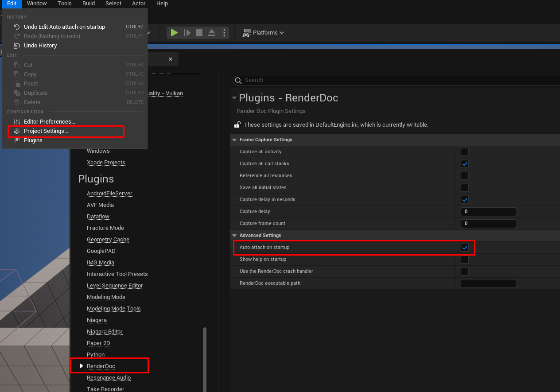
Task: Uncheck Auto attach on startup
Action: (x=465, y=248)
